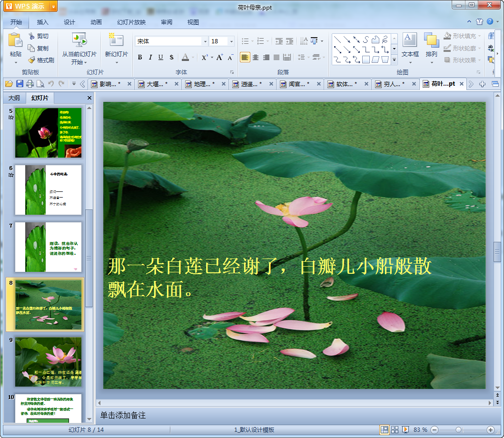Align text right toggle
The image size is (504, 438).
[266, 57]
